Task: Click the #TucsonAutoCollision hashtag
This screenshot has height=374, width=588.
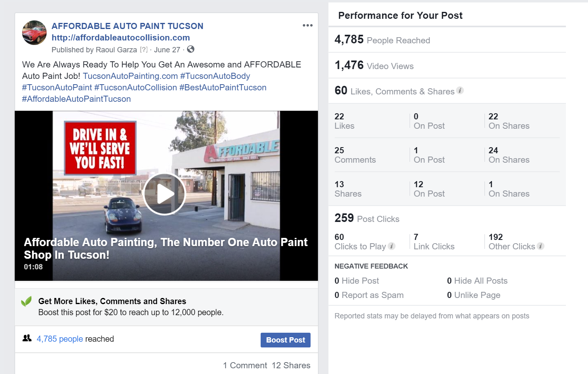Action: [x=135, y=87]
